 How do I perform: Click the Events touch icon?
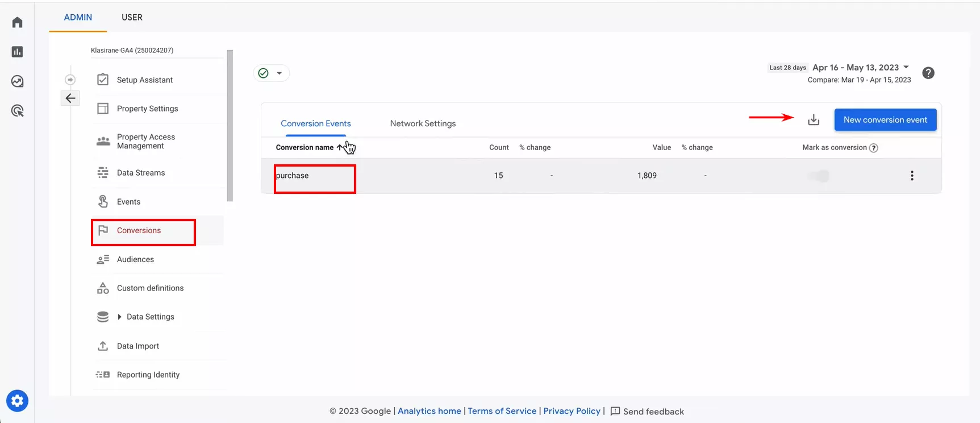coord(103,201)
